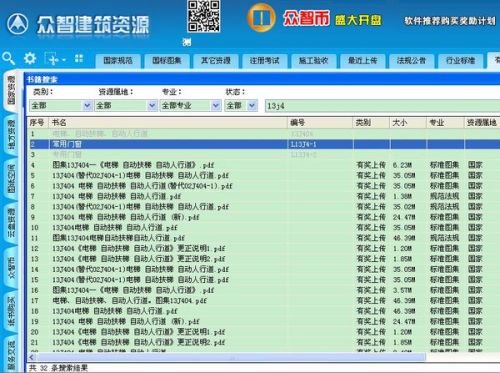500x373 pixels.
Task: Click the magnifier search icon in toolbar
Action: coord(9,58)
